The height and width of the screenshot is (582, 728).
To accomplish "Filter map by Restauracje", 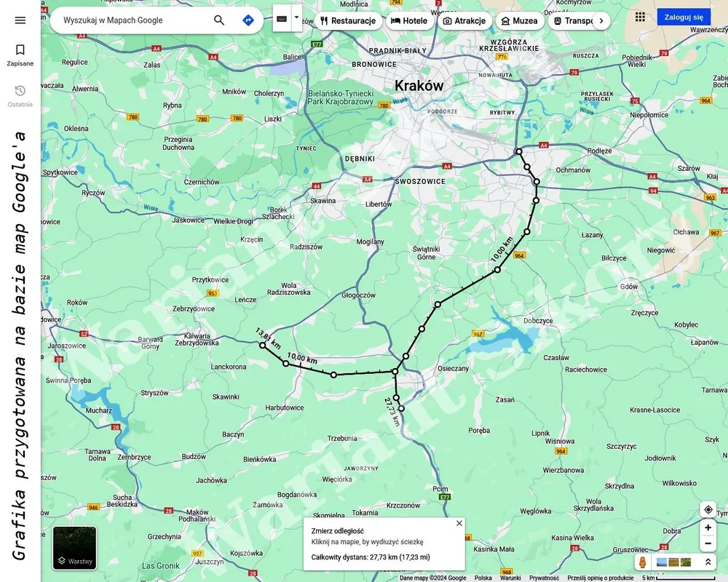I will coord(348,21).
